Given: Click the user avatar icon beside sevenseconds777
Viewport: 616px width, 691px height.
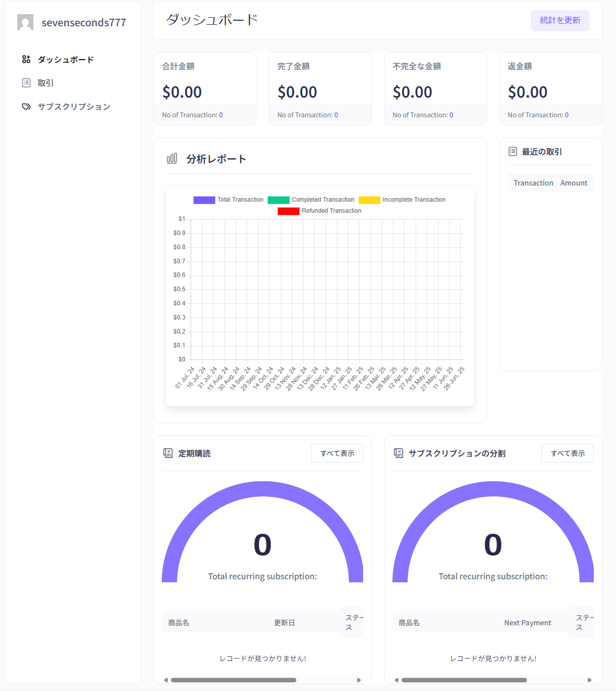Looking at the screenshot, I should point(25,22).
